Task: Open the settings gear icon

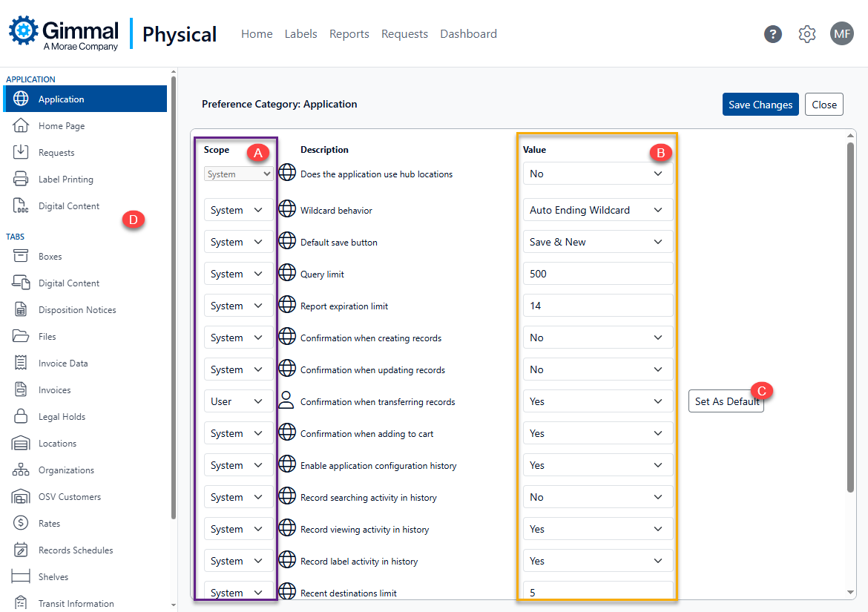Action: (x=807, y=34)
